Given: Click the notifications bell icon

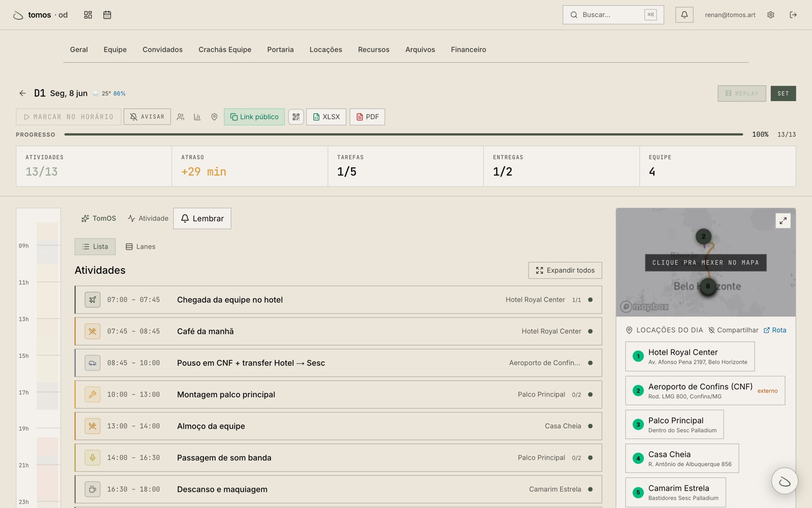Looking at the screenshot, I should [684, 15].
